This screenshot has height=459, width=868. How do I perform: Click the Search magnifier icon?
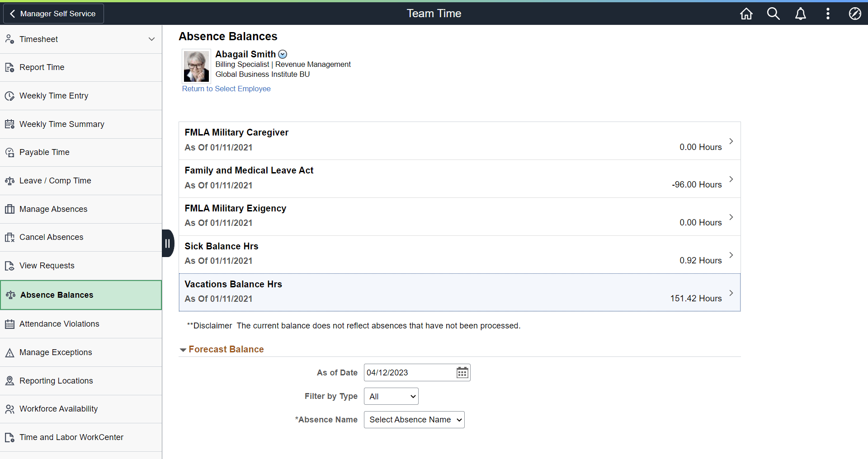click(773, 14)
